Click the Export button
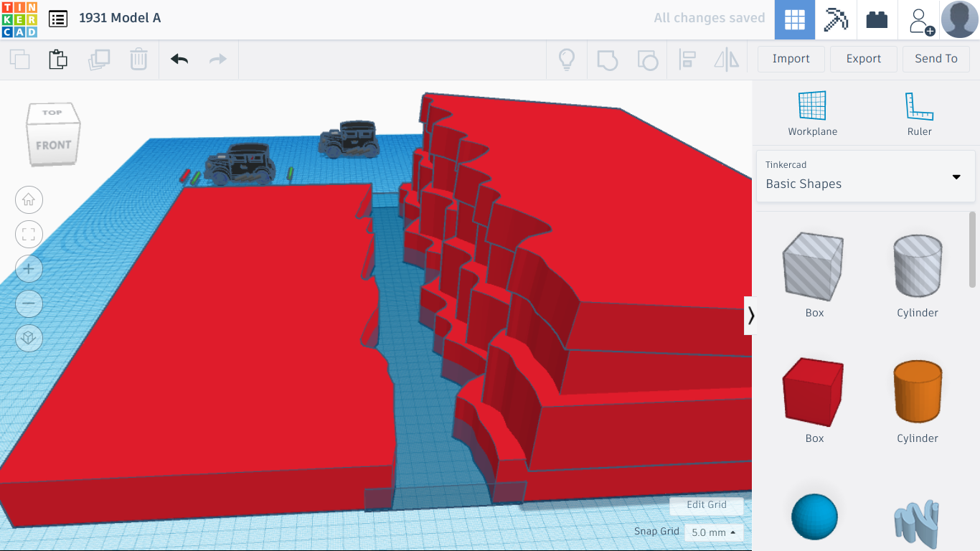The height and width of the screenshot is (551, 980). point(864,59)
